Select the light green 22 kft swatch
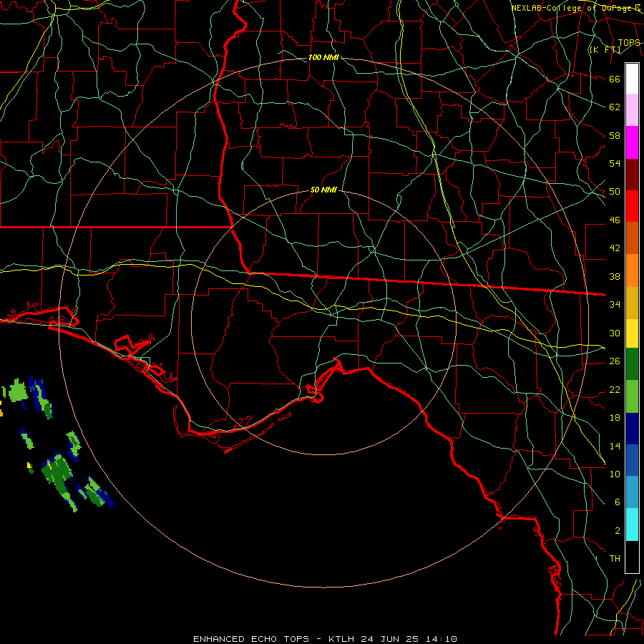Screen dimensions: 644x644 click(x=632, y=396)
